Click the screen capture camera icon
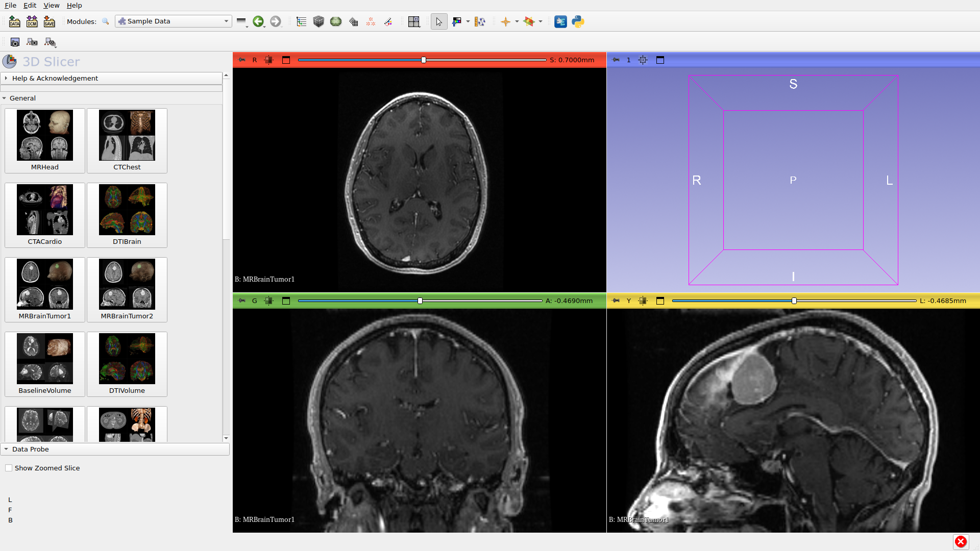 point(15,42)
